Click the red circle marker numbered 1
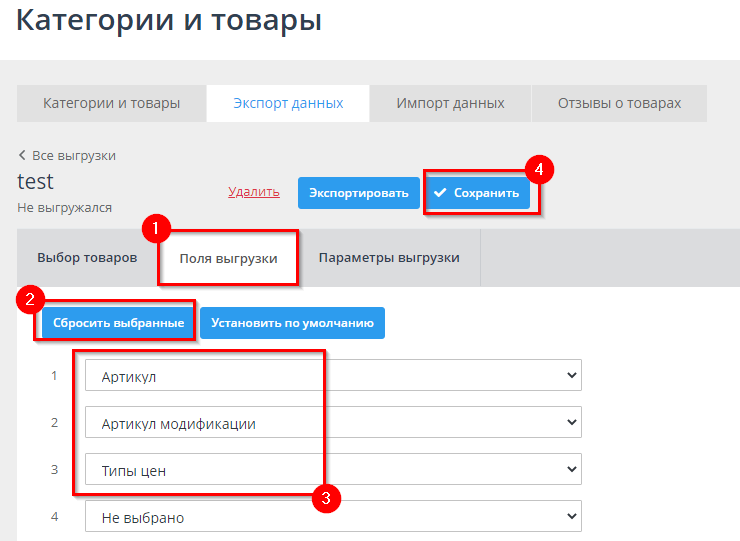 coord(153,228)
